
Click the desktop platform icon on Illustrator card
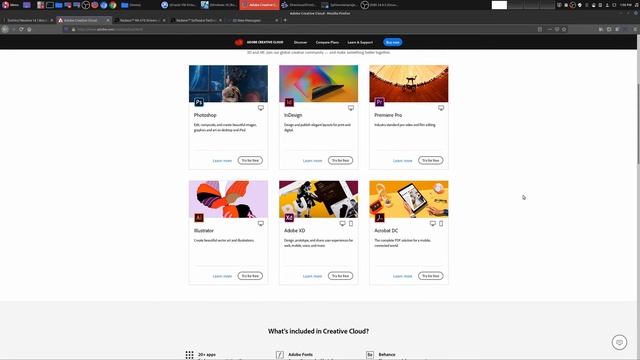tap(260, 223)
